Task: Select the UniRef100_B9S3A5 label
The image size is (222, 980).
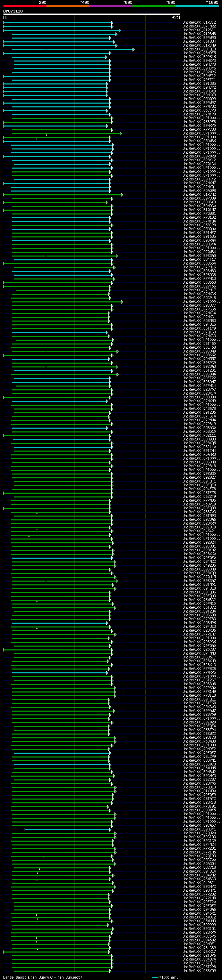Action: (199, 256)
